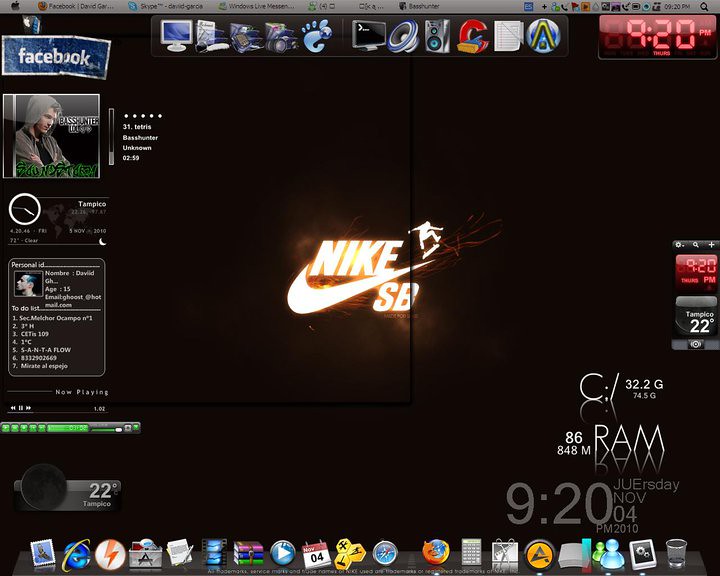Launch CCleaner red C icon in top launcher

pos(472,36)
